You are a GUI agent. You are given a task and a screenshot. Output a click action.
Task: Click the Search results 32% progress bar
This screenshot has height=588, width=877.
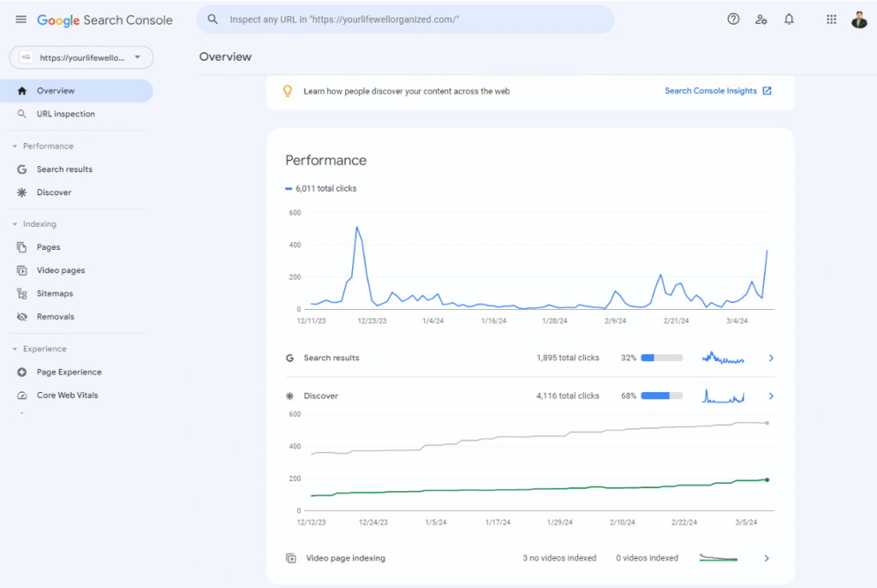pyautogui.click(x=661, y=358)
